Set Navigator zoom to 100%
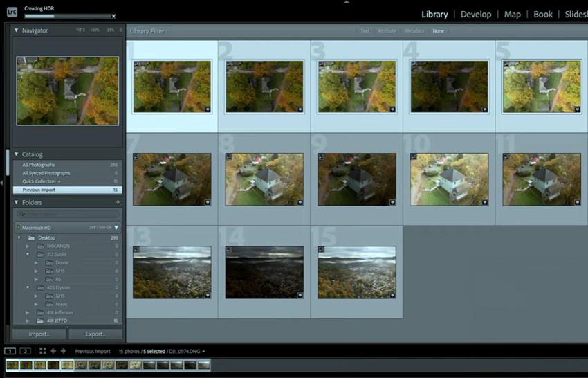The height and width of the screenshot is (378, 588). [95, 30]
